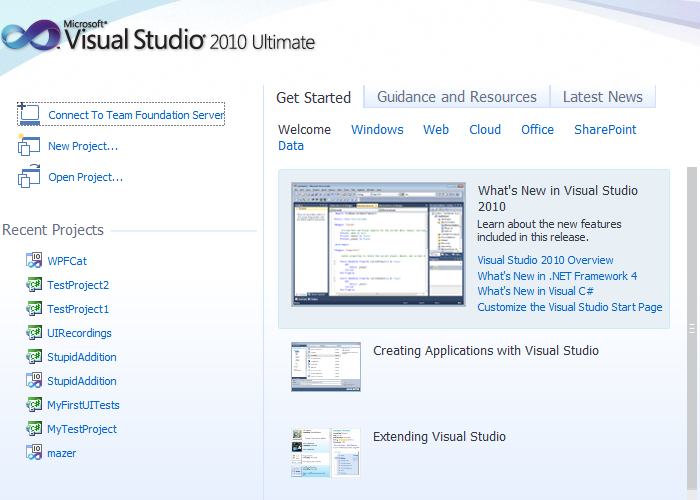Click the Extending Visual Studio thumbnail

coord(326,453)
